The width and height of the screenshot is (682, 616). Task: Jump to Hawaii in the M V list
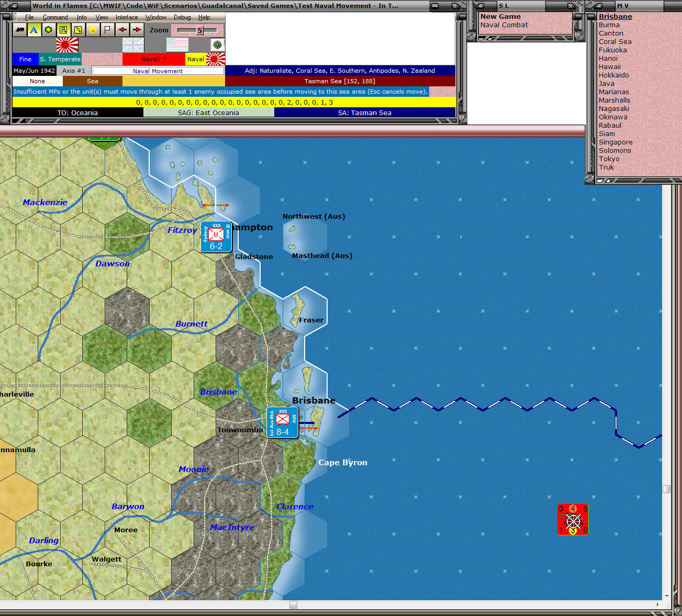[610, 66]
